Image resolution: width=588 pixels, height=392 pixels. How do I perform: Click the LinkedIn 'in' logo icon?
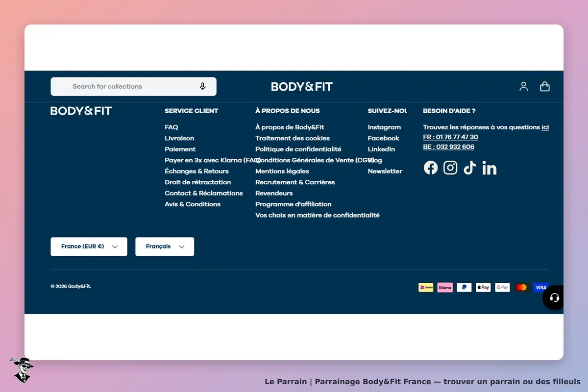(x=490, y=168)
